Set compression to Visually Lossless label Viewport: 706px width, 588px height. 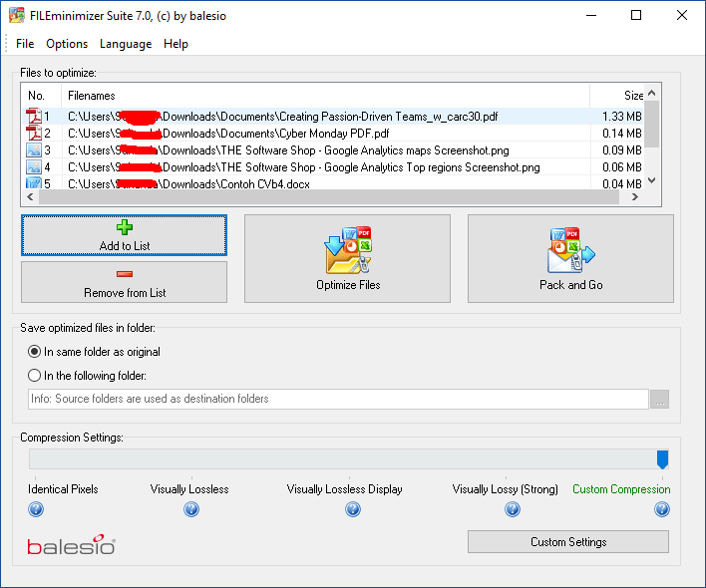(x=189, y=489)
